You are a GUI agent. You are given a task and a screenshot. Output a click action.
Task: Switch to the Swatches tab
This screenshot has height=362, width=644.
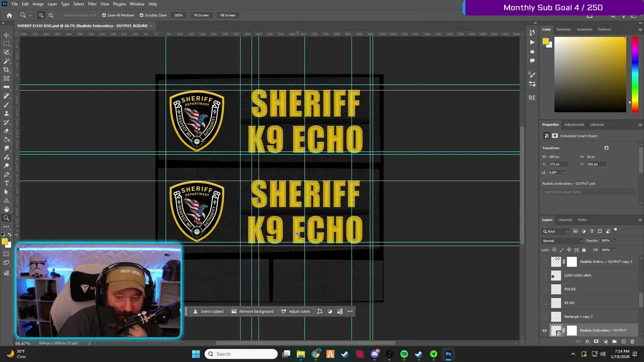(x=563, y=29)
